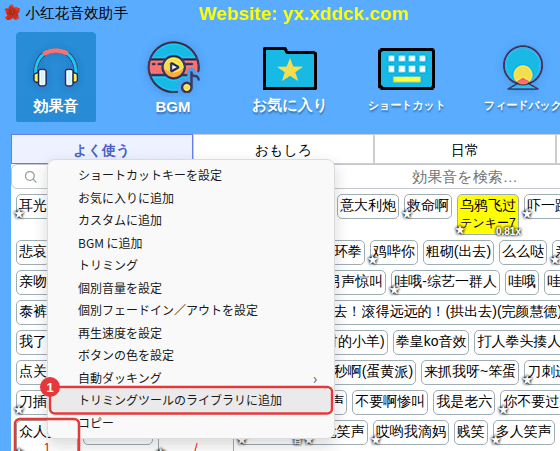Screen dimensions: 560x451
Task: Choose トリミングツールのライブラリに追加 menu entry
Action: coord(191,400)
